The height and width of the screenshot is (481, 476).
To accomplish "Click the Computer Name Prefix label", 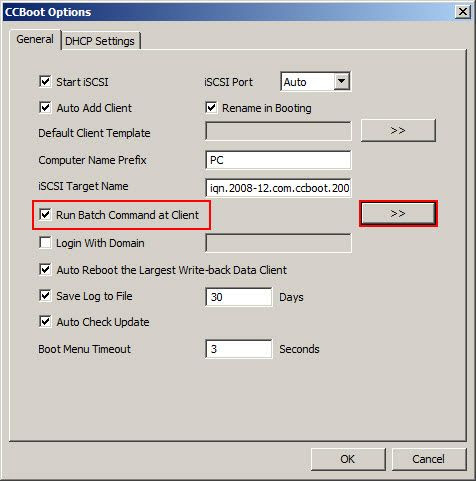I will [92, 160].
